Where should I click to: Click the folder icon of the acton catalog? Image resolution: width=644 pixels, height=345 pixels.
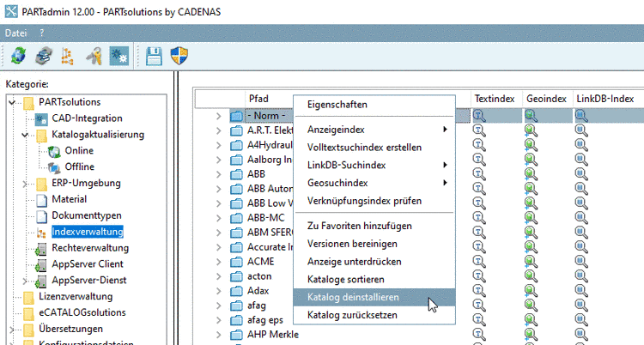(x=236, y=276)
